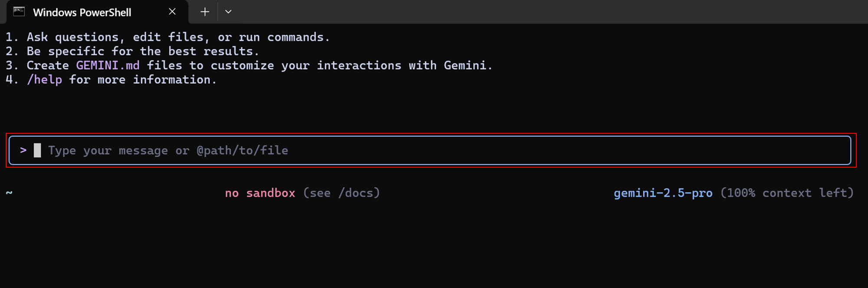Click the purple GEMINI.md text
The image size is (868, 288).
pyautogui.click(x=108, y=65)
